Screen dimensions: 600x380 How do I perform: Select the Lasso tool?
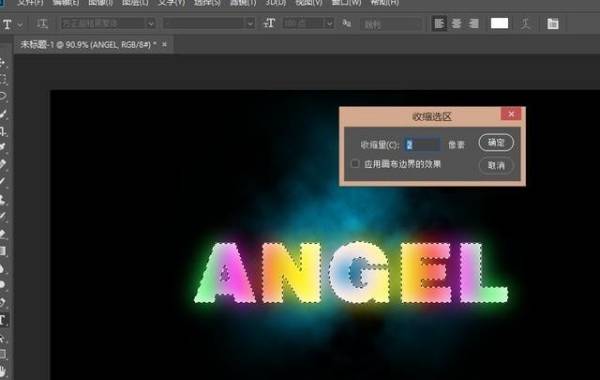3,96
